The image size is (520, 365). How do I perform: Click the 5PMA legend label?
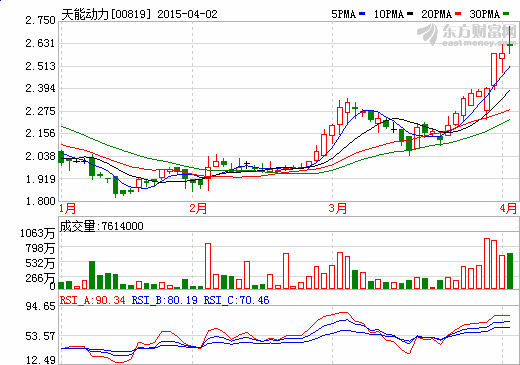(x=343, y=14)
